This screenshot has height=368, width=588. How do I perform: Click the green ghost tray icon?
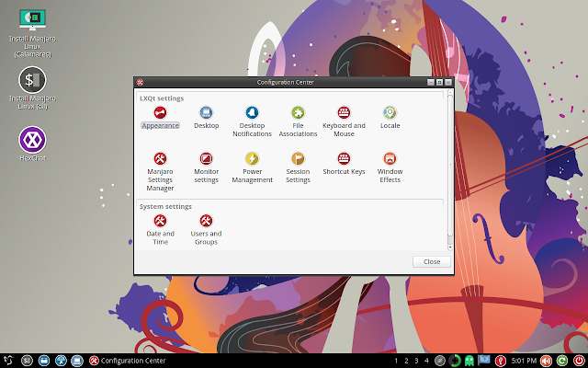[469, 361]
